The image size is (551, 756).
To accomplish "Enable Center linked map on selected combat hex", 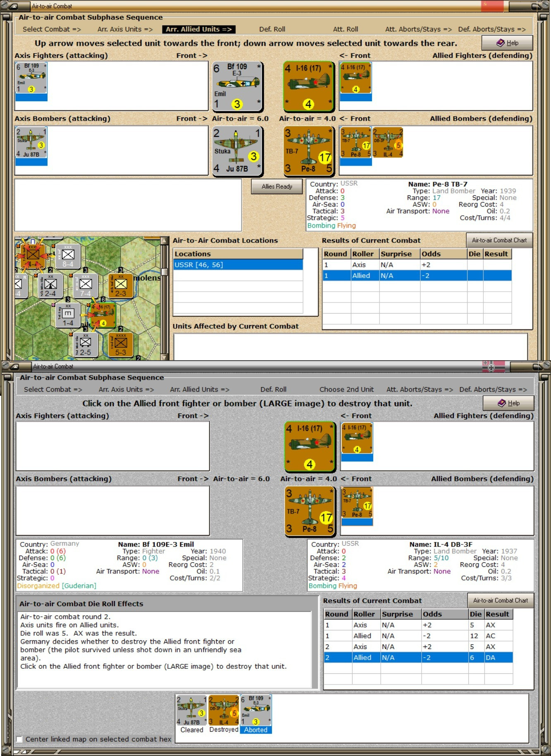I will click(x=19, y=739).
